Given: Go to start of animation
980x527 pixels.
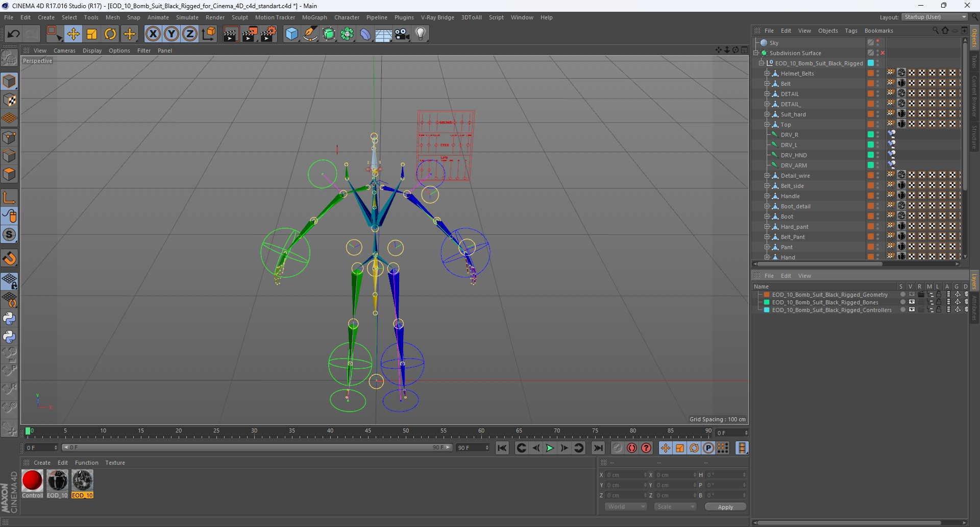Looking at the screenshot, I should 502,448.
